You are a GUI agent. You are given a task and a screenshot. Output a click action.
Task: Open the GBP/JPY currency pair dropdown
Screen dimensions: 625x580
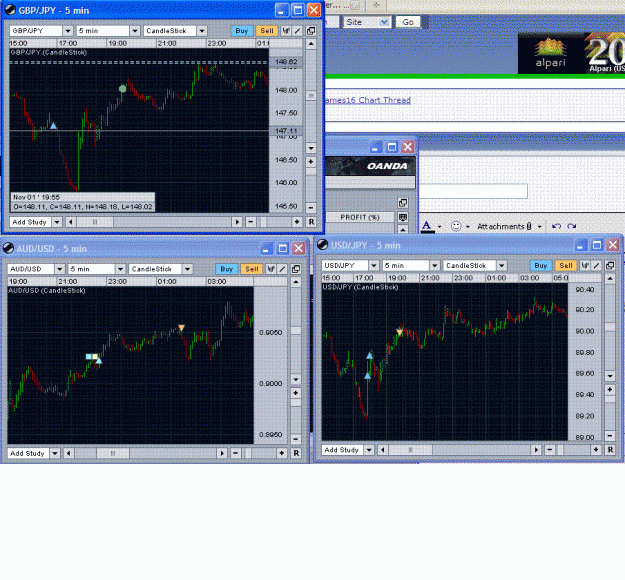pos(68,31)
